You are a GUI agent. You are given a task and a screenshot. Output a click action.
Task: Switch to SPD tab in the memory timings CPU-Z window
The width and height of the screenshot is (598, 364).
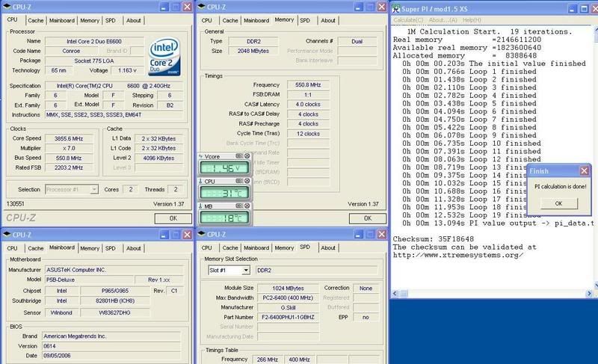305,20
